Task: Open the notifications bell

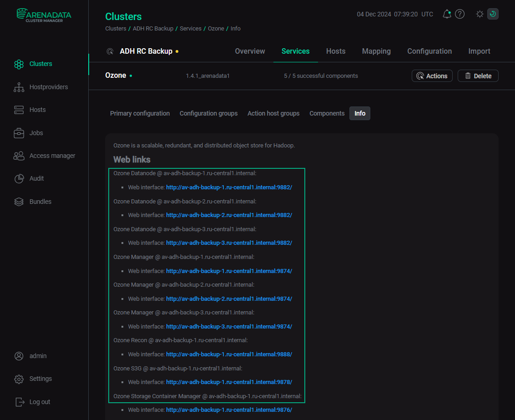Action: tap(447, 14)
